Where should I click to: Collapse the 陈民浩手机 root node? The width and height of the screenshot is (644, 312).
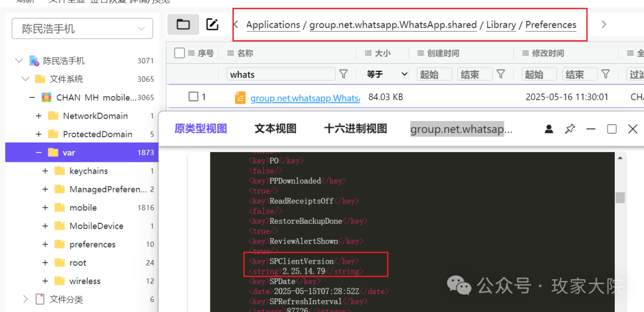18,61
